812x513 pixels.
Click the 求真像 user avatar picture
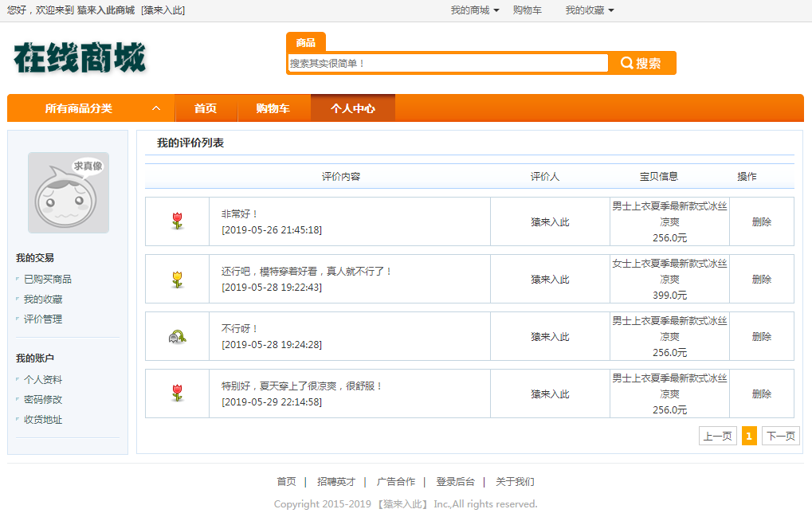(69, 193)
